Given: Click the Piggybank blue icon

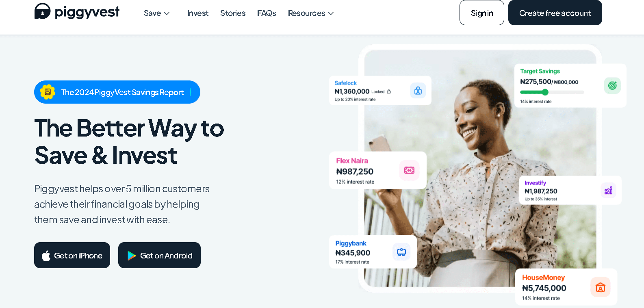Looking at the screenshot, I should click(401, 252).
